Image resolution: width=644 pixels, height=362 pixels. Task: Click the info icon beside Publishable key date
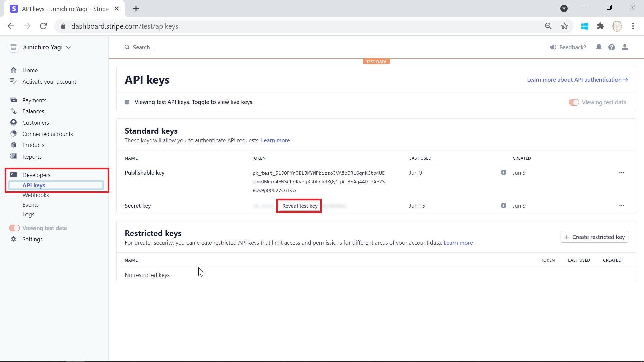tap(503, 172)
